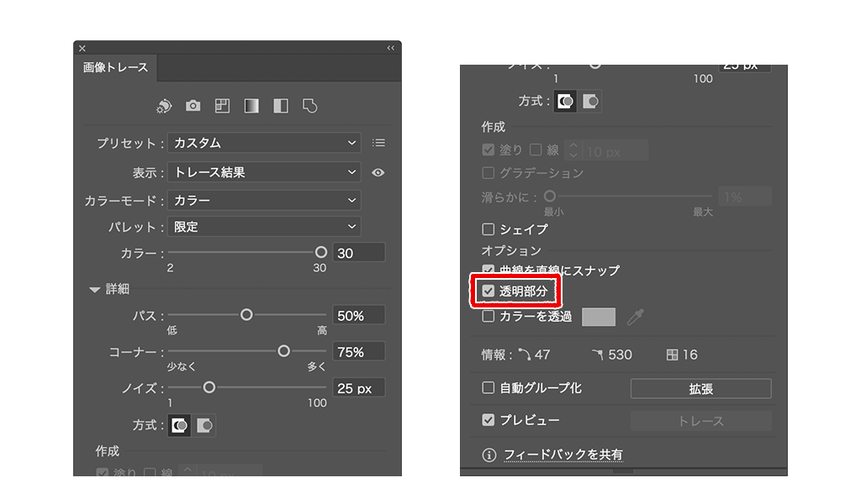Click the 滑らかに slider handle
Image resolution: width=861 pixels, height=504 pixels.
550,196
